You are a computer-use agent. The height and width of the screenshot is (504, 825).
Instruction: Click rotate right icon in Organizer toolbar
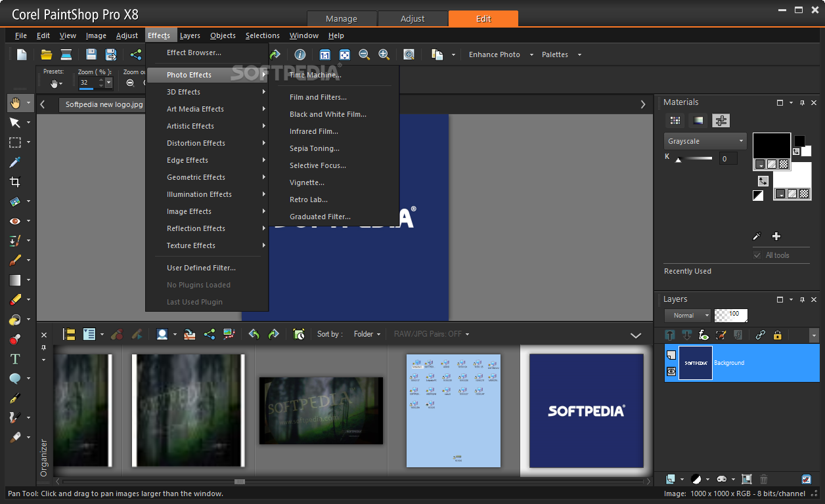pyautogui.click(x=274, y=334)
